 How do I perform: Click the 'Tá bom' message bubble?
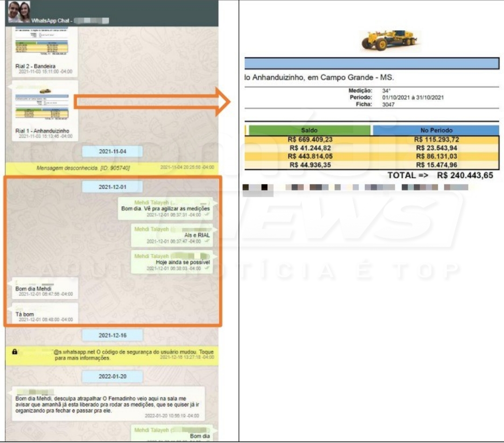[45, 313]
